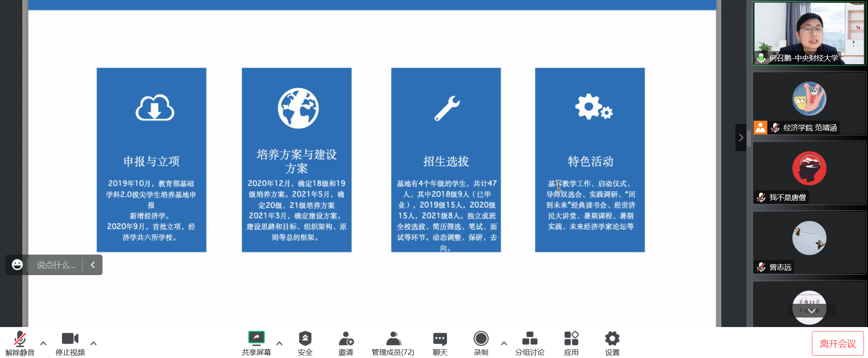Collapse the participant video sidebar arrow
This screenshot has height=358, width=868.
tap(740, 138)
